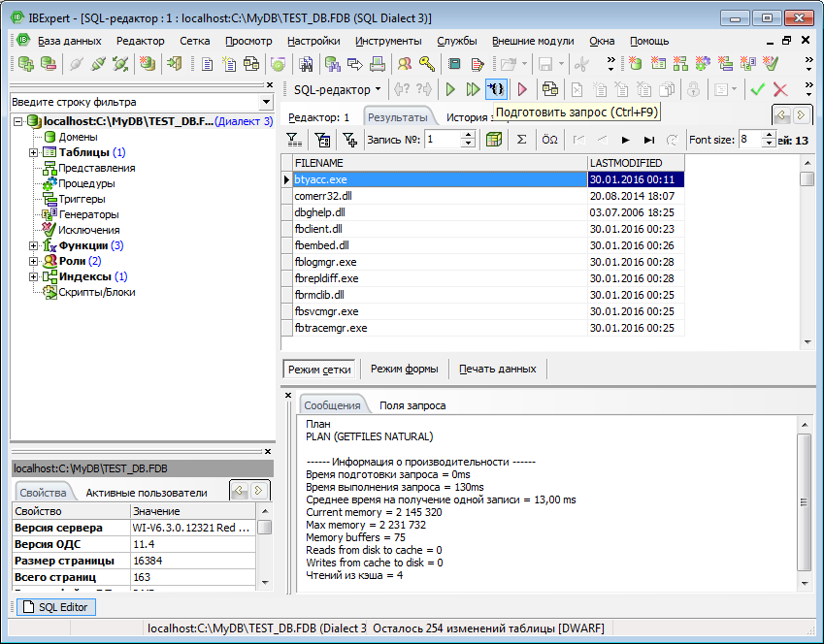
Task: Expand the Таблицы (1) tree node
Action: 33,152
